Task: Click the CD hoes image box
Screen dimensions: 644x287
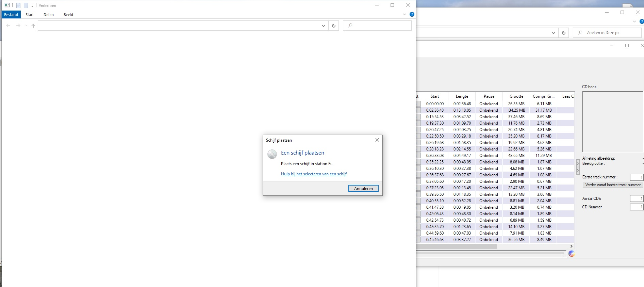Action: pyautogui.click(x=613, y=122)
